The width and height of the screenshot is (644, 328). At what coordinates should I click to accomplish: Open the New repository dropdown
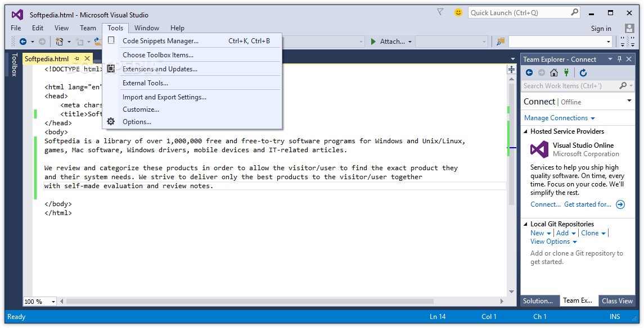tap(549, 233)
